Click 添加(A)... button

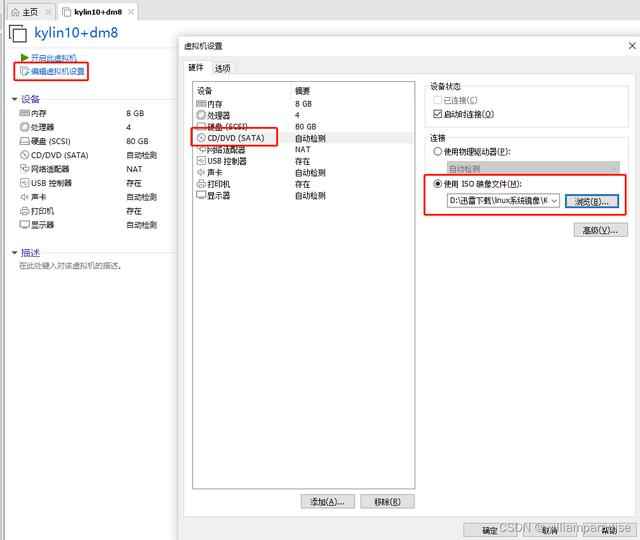point(328,502)
